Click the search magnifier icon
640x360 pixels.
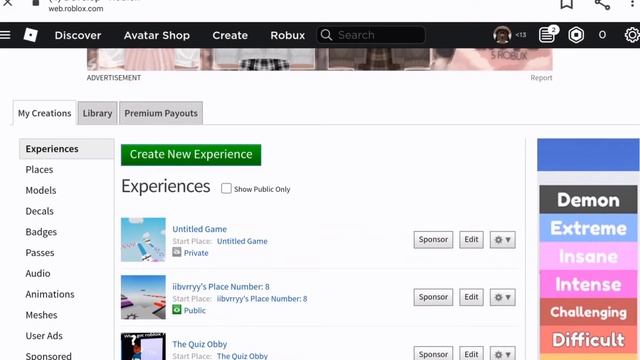coord(326,35)
